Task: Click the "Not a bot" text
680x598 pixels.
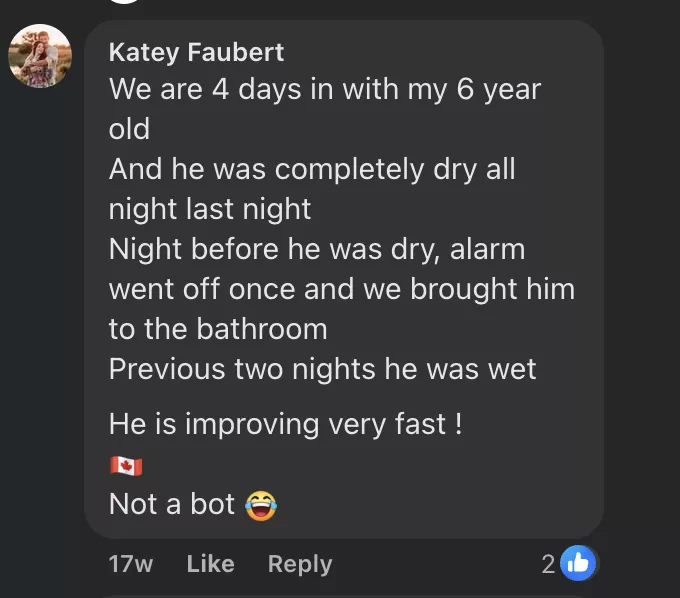Action: coord(172,505)
